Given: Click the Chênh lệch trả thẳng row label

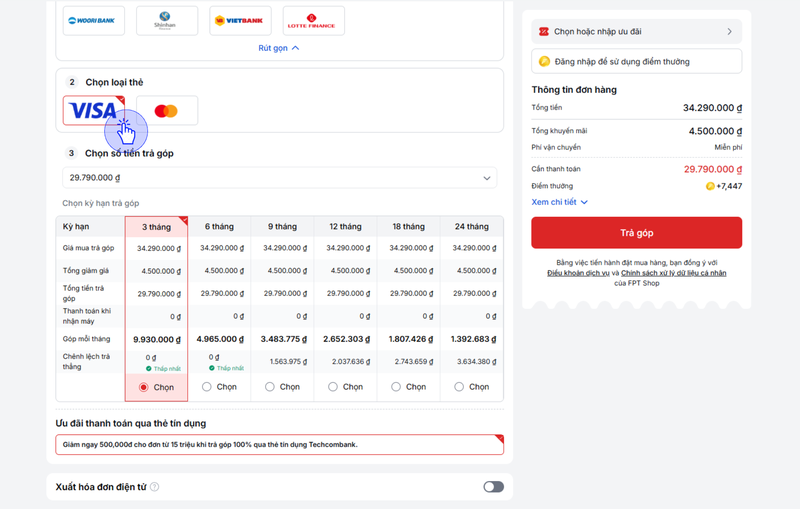Looking at the screenshot, I should (86, 362).
